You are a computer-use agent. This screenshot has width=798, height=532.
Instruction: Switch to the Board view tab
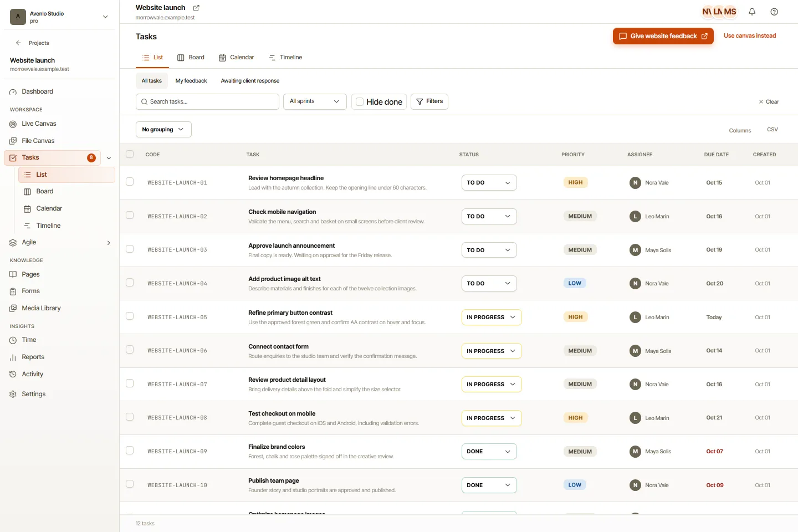(191, 58)
